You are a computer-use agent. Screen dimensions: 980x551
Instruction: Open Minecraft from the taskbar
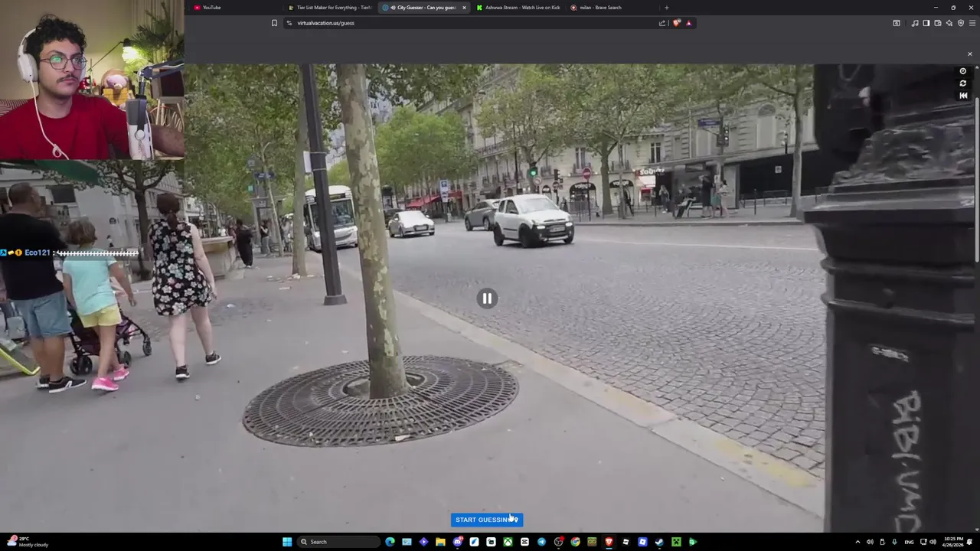coord(676,542)
